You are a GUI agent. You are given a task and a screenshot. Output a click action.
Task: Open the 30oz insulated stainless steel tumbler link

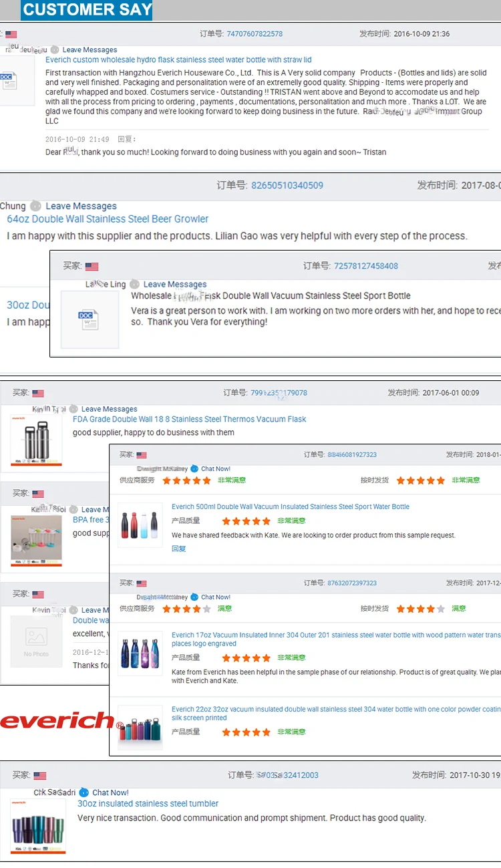148,804
